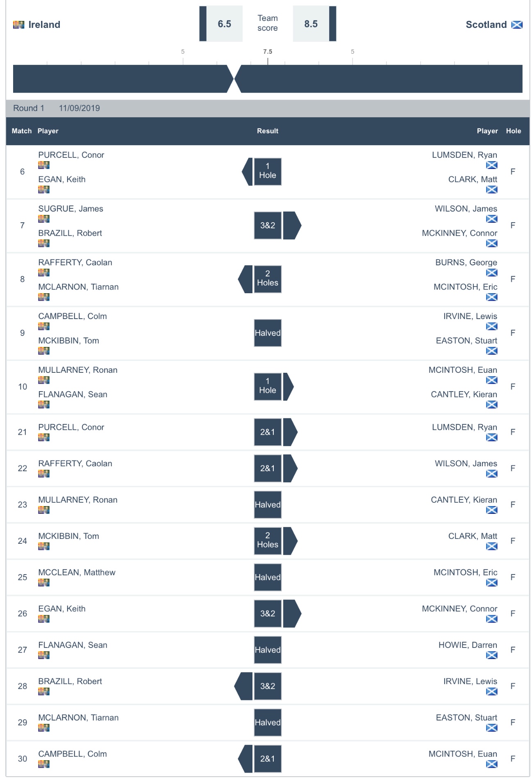Click the Ireland flag beside the team name
The height and width of the screenshot is (780, 532).
pyautogui.click(x=18, y=25)
